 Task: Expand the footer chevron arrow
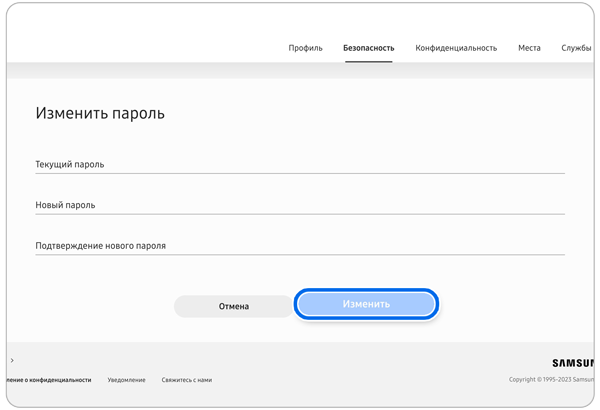point(12,361)
